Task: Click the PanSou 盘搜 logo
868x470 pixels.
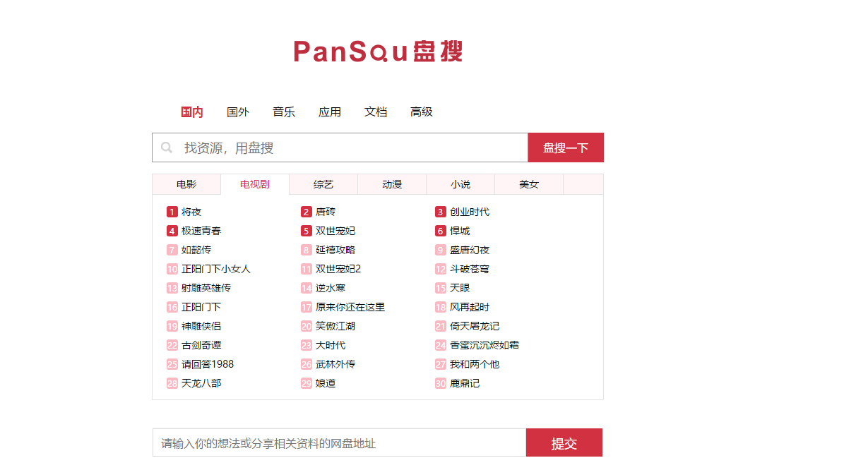Action: [378, 52]
